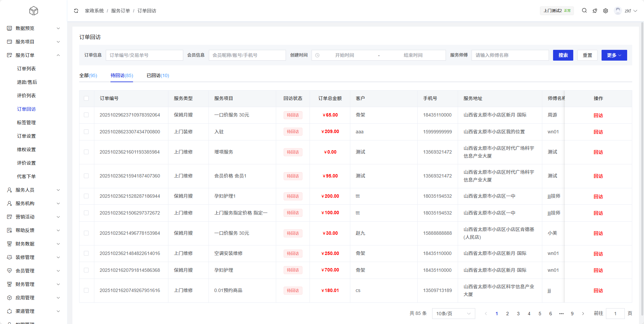Switch to the 已回访 tab

pos(158,75)
